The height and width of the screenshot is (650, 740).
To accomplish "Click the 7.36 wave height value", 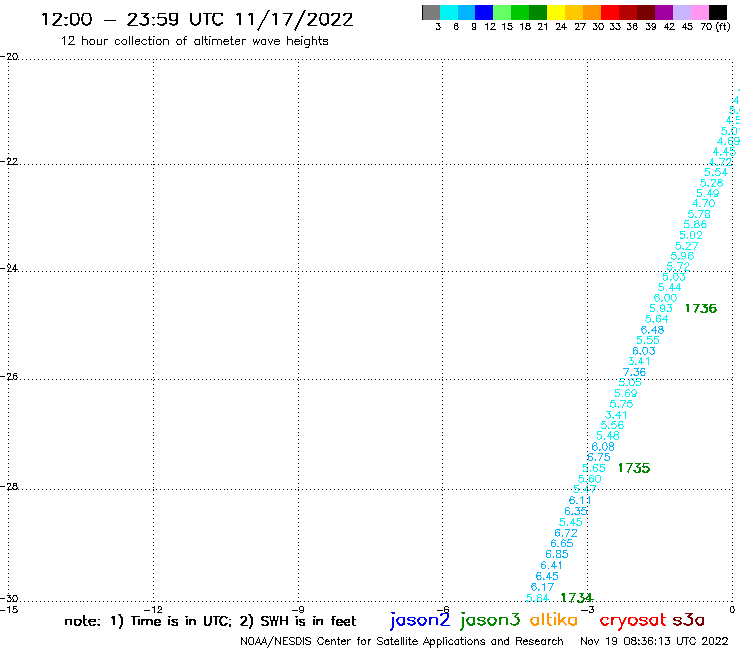I will click(x=634, y=372).
